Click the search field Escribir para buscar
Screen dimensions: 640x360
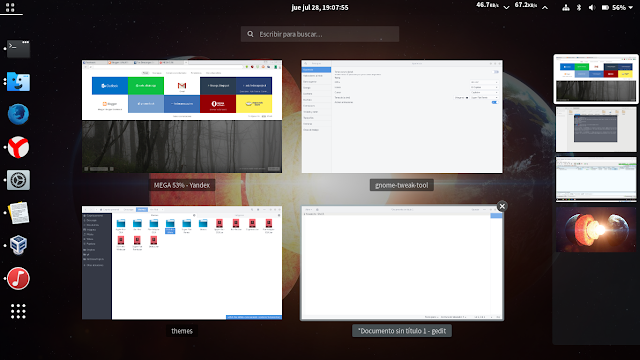coord(320,34)
